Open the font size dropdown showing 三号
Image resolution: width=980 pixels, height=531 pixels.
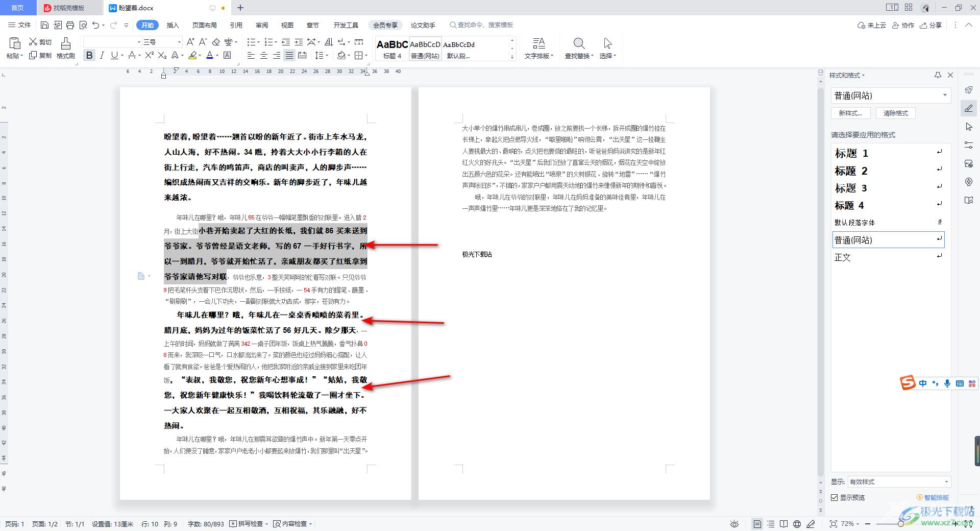(x=179, y=42)
